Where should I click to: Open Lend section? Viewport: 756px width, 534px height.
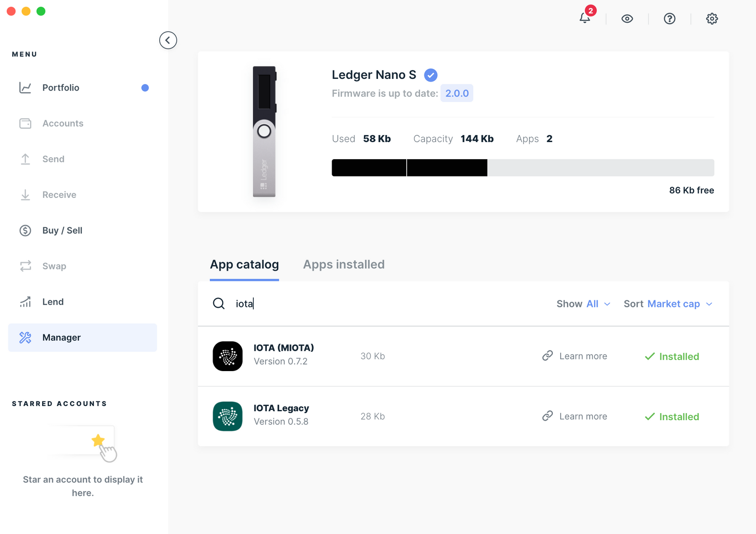82,302
